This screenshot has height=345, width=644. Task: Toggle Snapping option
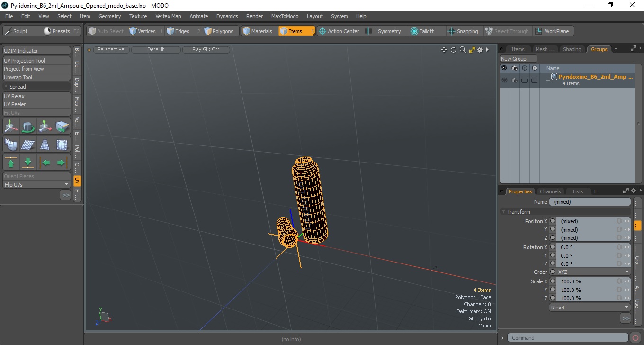(x=463, y=31)
